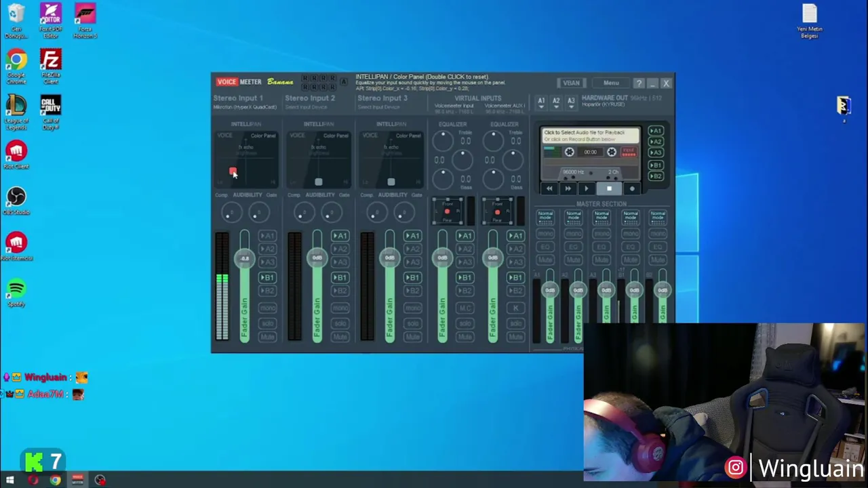Screen dimensions: 868x488
Task: Open Riot Client desktop icon
Action: pyautogui.click(x=16, y=156)
